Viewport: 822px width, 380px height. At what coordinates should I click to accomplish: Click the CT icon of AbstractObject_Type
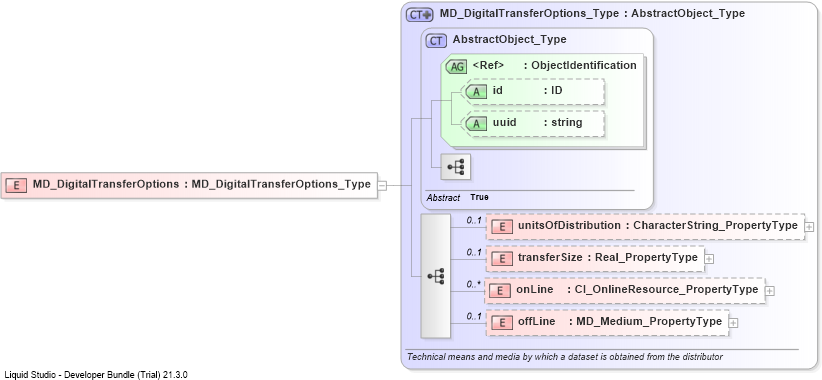click(436, 40)
